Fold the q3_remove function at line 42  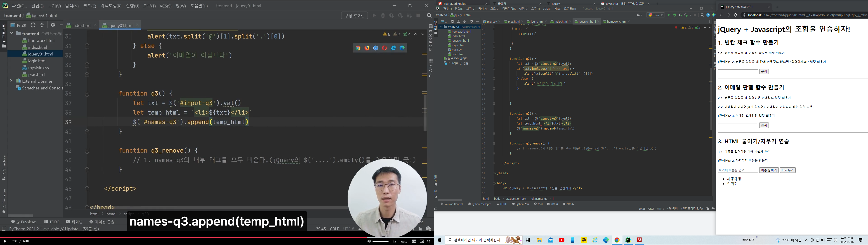point(87,151)
